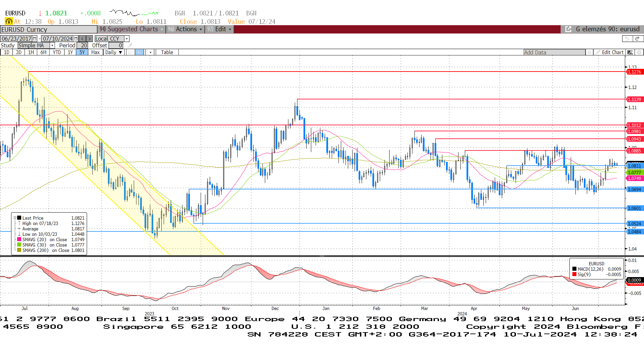Click the olive SMAVG (200) legend swatch
The width and height of the screenshot is (644, 353).
pos(19,250)
